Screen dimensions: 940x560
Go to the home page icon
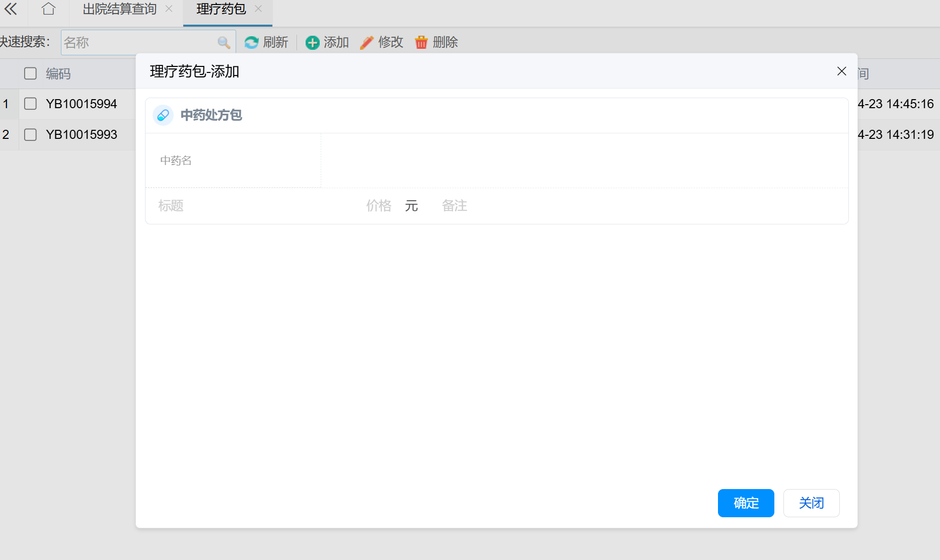click(x=48, y=9)
